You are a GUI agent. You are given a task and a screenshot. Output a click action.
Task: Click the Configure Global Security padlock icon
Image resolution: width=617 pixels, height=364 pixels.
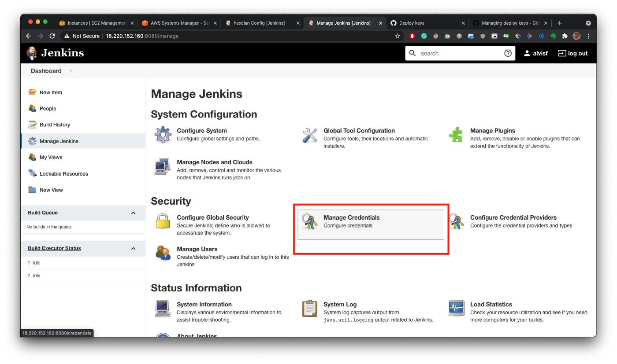pos(163,221)
